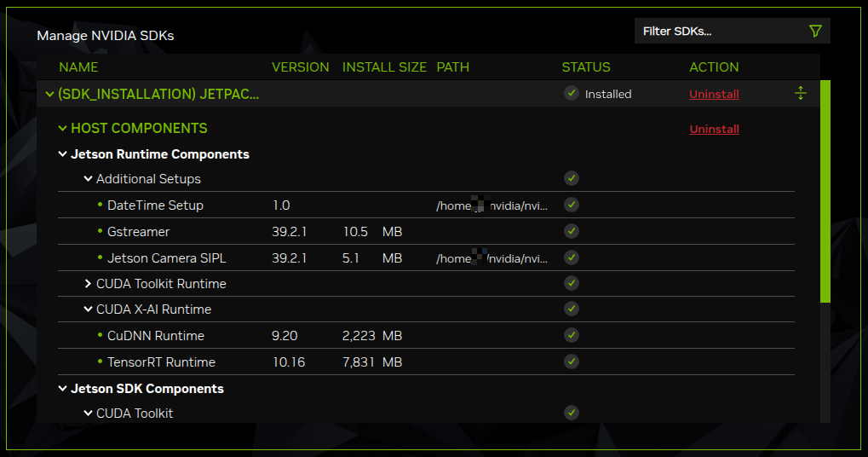Click the 2,223 MB install size value
This screenshot has width=868, height=457.
(x=372, y=336)
